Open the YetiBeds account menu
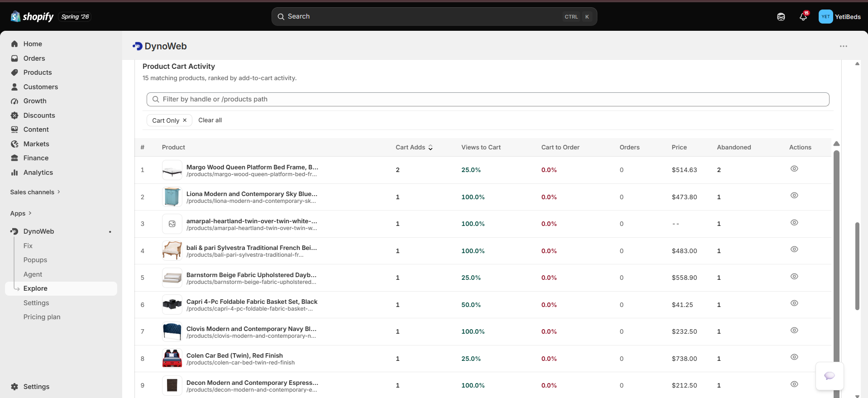Screen dimensions: 868x398 click(839, 17)
